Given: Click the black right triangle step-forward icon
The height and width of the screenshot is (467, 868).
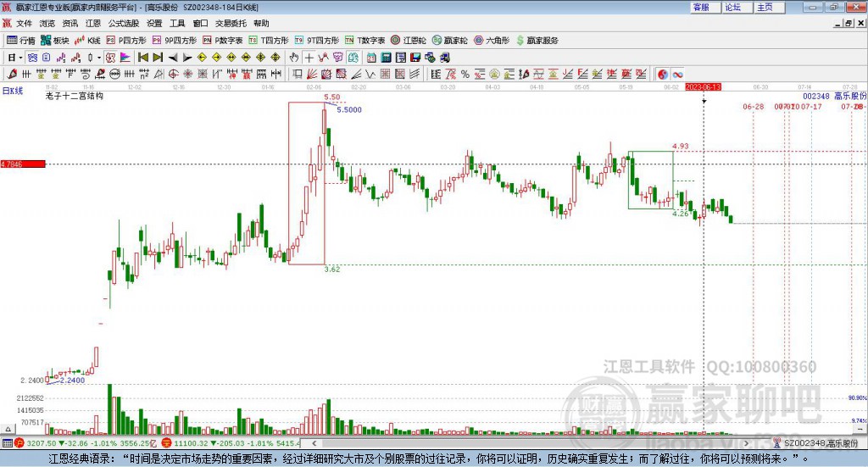Looking at the screenshot, I should (x=187, y=58).
